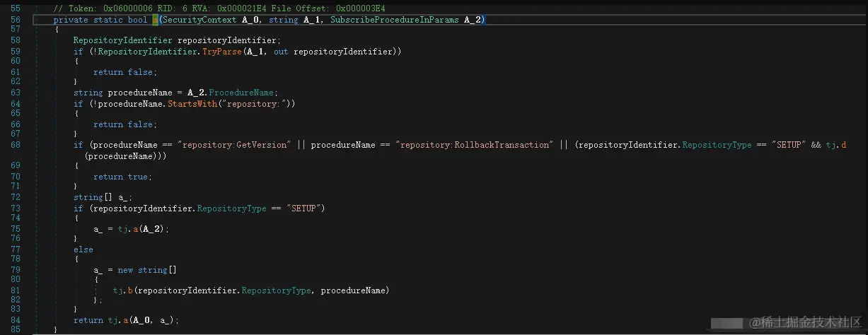Click line number 72 in the gutter
This screenshot has height=335, width=868.
pos(14,197)
